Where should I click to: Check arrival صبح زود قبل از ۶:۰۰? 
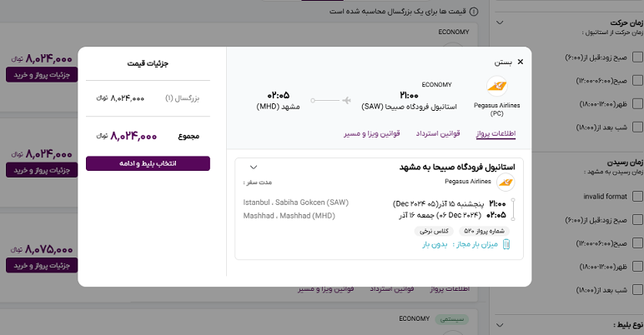point(637,220)
